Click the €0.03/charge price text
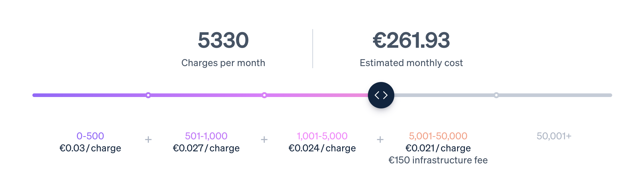 pos(90,148)
